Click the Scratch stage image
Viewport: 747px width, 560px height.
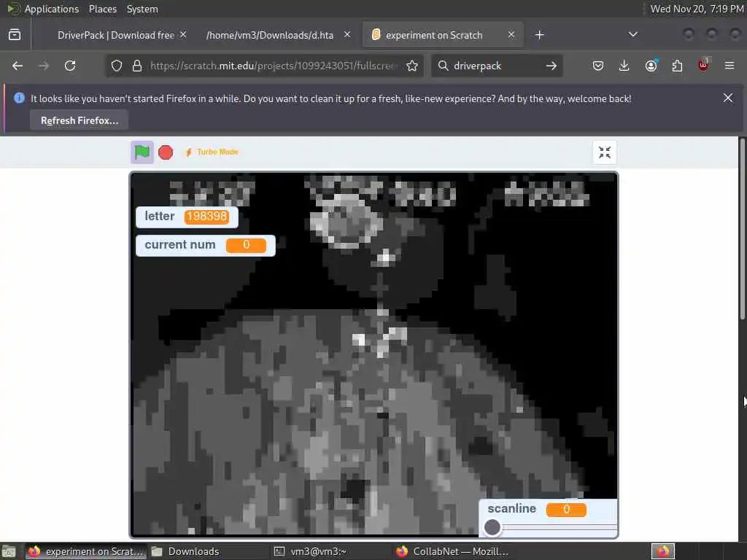[x=374, y=355]
